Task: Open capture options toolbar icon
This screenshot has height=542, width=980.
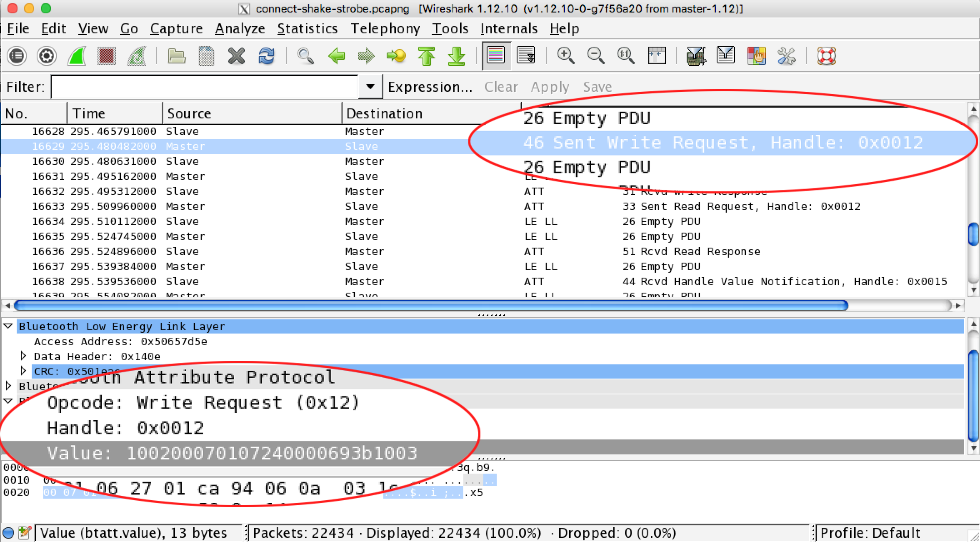Action: 47,56
